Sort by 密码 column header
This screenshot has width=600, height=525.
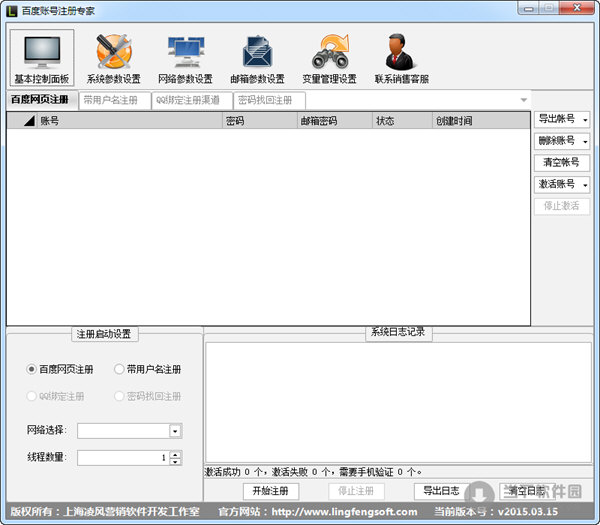[260, 121]
